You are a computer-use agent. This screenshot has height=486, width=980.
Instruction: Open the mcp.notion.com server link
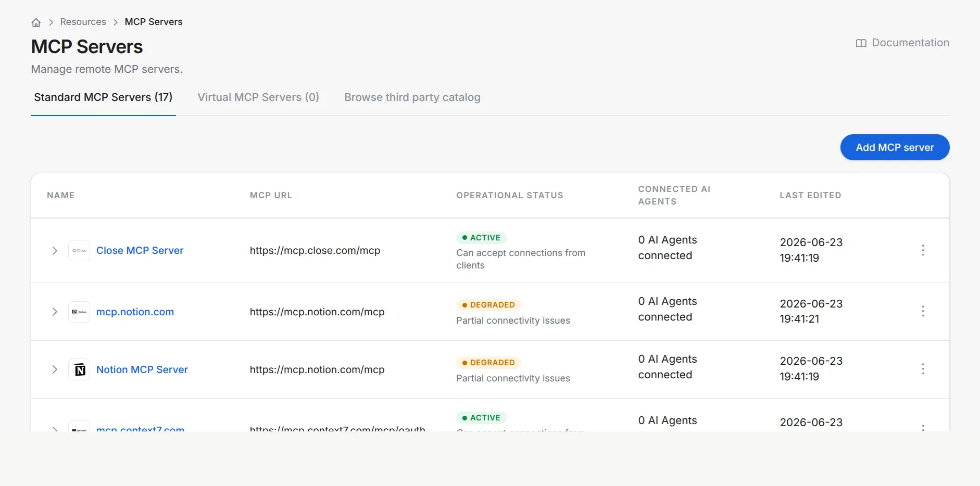tap(135, 312)
